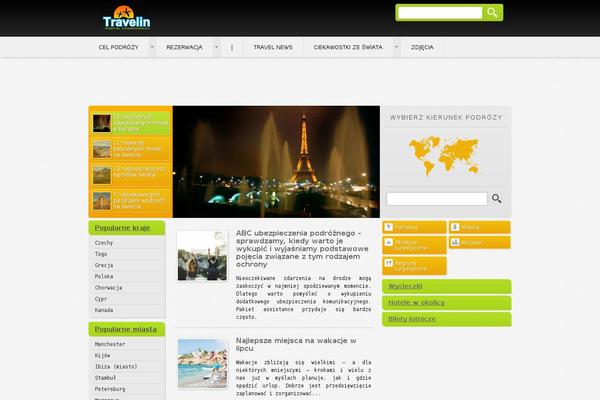Expand the arrow next to CIEKAWOSTKI ZE ŚWIATA
Screen dimensions: 600x400
396,47
